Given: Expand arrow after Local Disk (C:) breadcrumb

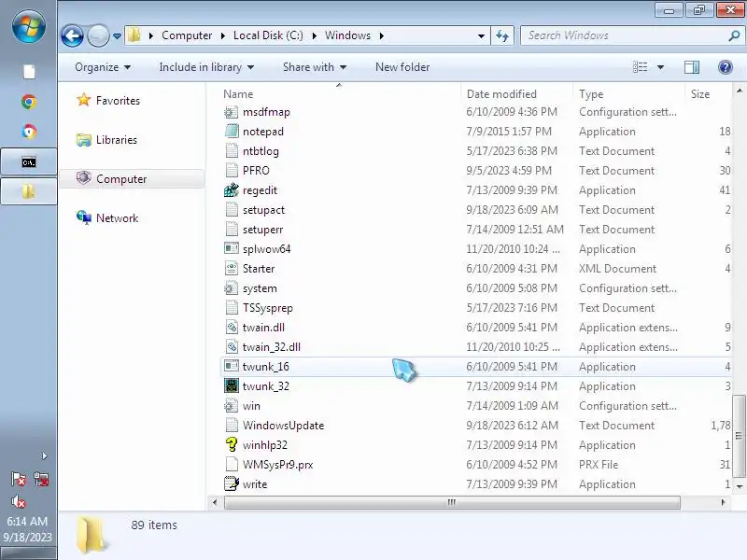Looking at the screenshot, I should 314,35.
